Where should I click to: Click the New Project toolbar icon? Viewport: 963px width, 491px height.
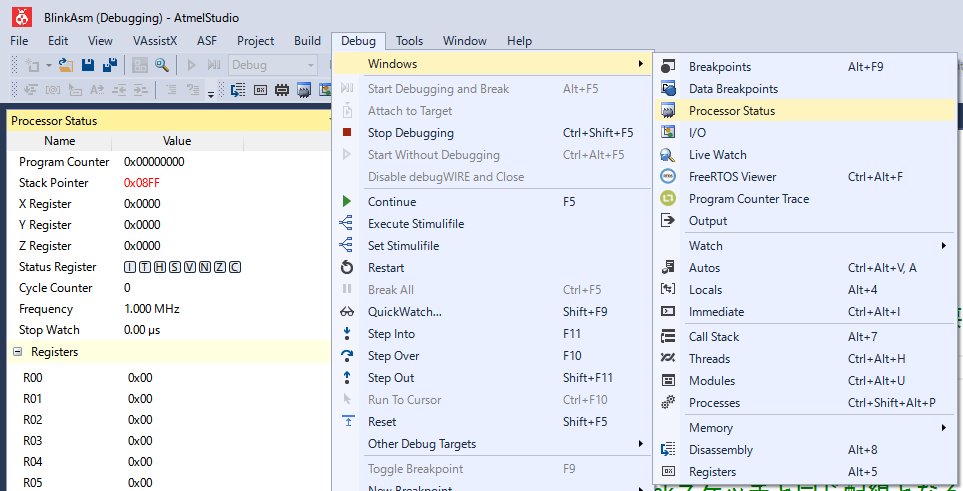point(31,65)
